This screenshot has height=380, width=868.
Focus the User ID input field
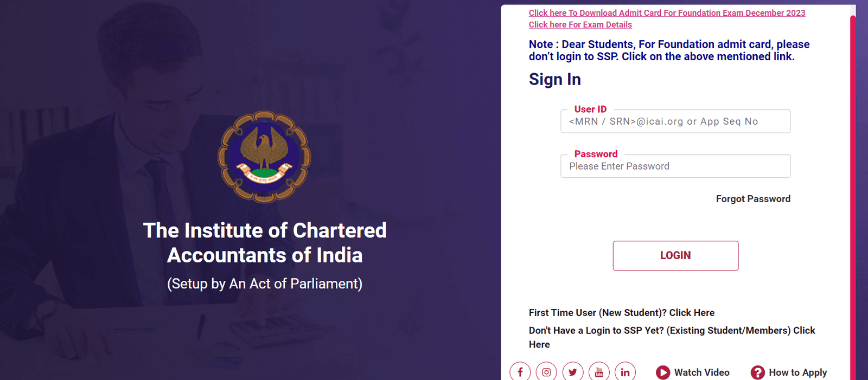pyautogui.click(x=675, y=121)
